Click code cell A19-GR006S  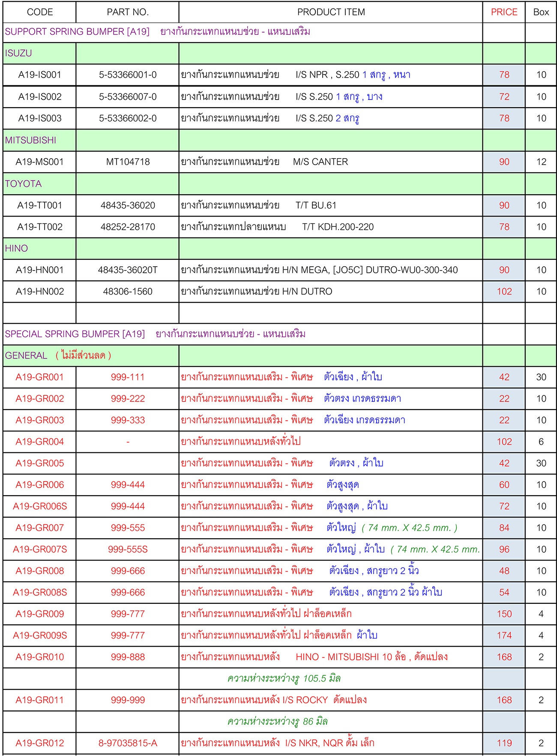click(x=40, y=506)
